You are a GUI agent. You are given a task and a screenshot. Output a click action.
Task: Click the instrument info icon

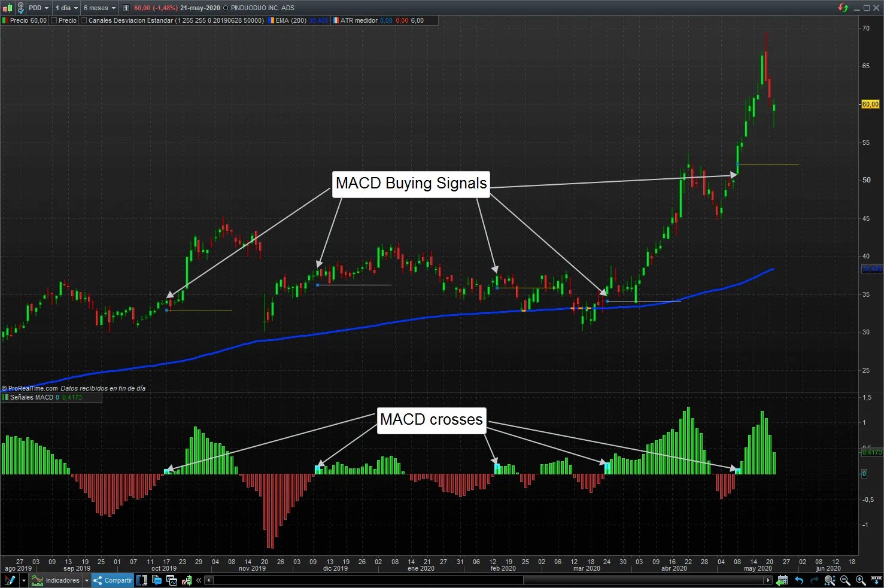click(126, 8)
